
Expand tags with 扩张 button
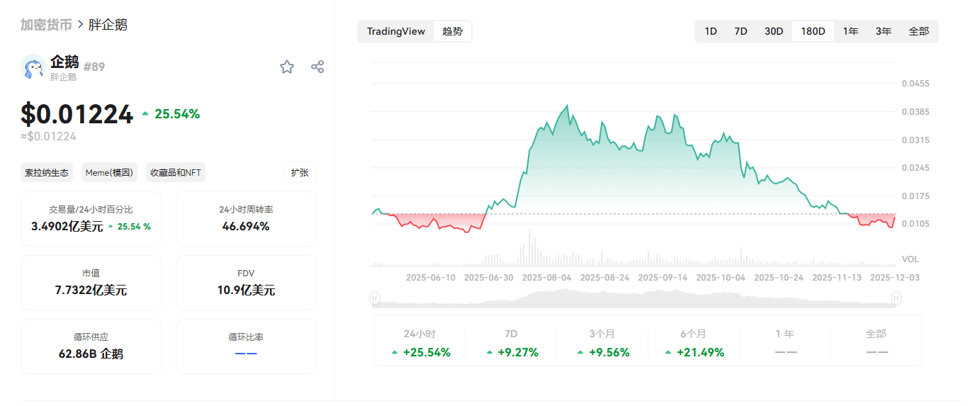point(300,172)
